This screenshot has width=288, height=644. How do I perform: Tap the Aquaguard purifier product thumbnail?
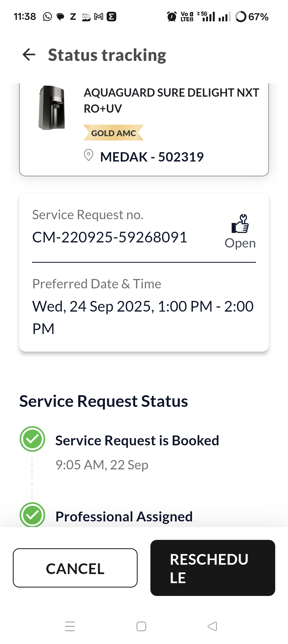[52, 108]
